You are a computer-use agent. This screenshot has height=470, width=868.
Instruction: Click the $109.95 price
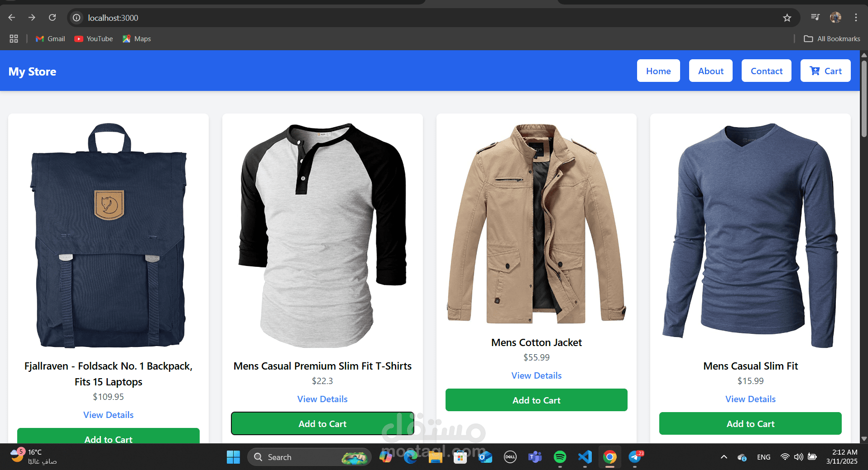pos(108,397)
